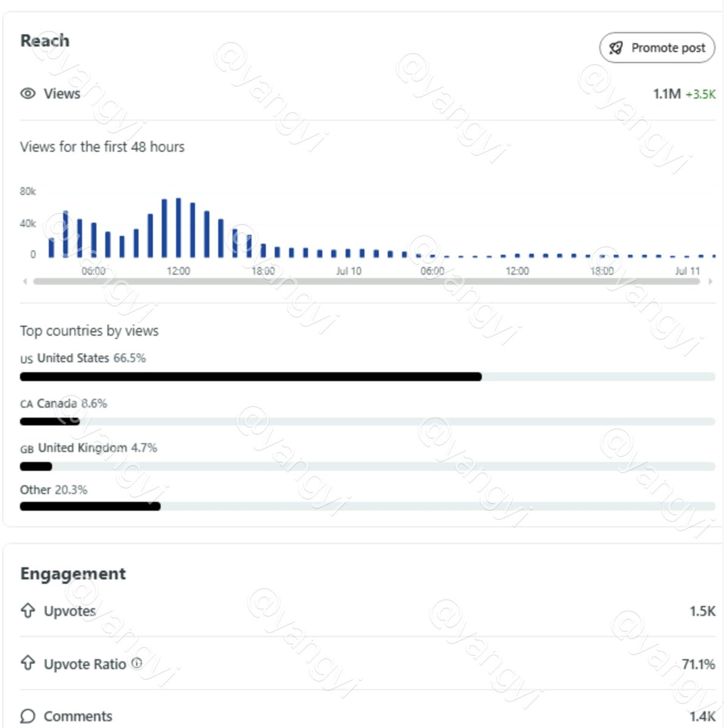Click the right arrow of the chart scrollbar

pyautogui.click(x=711, y=281)
